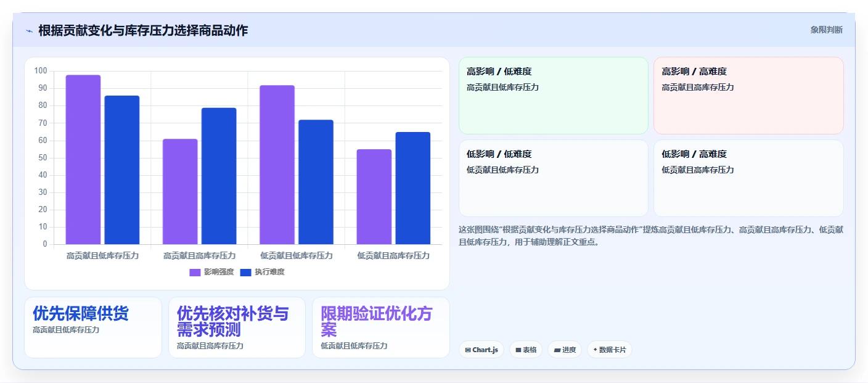Toggle the purple 影响强度 legend swatch

(195, 272)
